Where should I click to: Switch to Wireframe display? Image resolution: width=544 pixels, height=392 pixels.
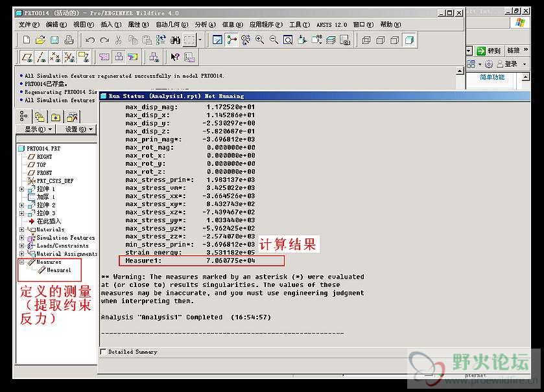[366, 40]
